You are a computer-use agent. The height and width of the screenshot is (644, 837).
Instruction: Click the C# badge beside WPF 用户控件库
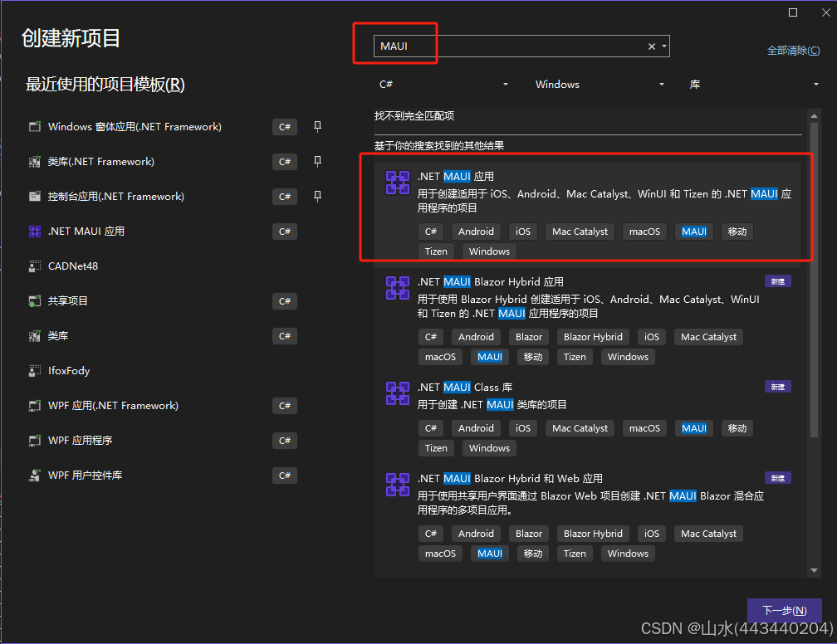point(285,476)
